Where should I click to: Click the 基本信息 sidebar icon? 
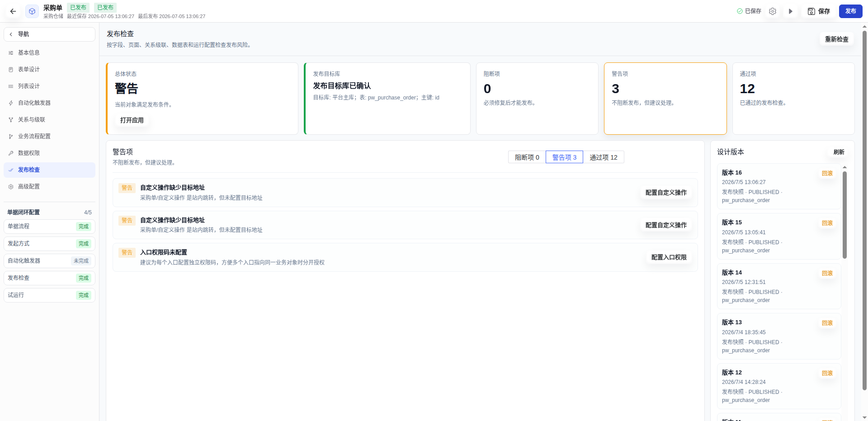click(11, 53)
